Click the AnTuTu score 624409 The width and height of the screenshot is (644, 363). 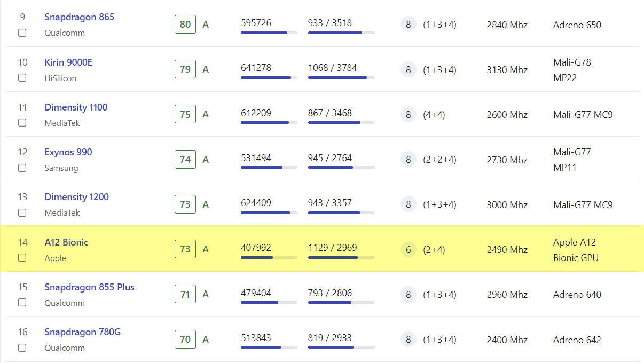click(256, 203)
